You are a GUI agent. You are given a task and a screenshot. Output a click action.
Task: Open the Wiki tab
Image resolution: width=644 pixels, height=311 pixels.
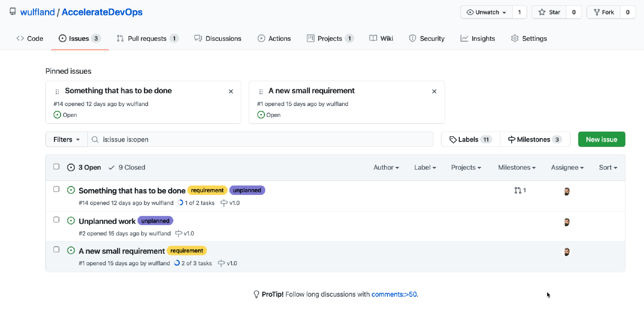coord(381,38)
